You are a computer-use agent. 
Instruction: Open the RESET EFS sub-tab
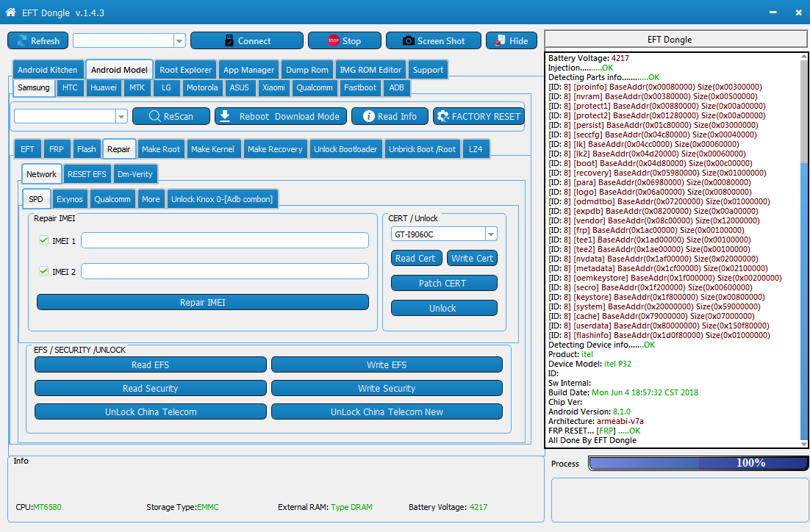[87, 174]
